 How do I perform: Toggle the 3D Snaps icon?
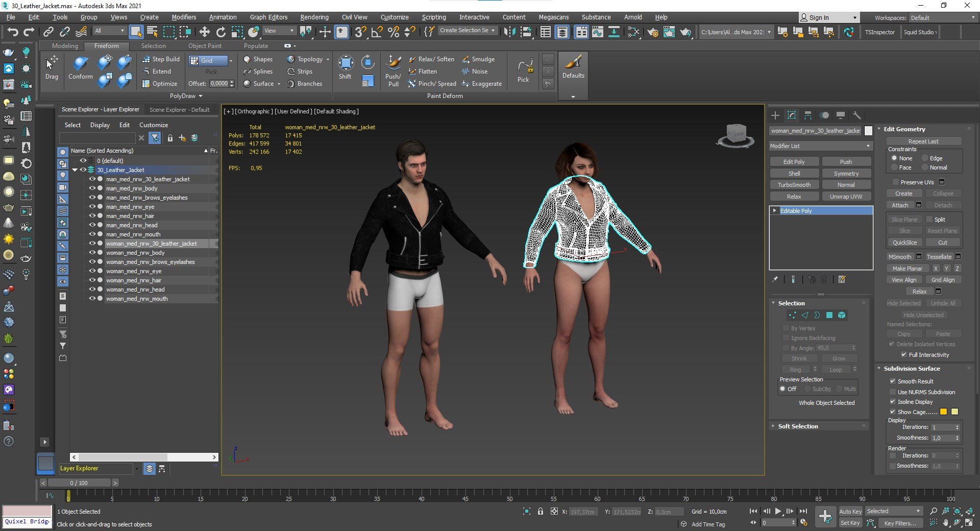pyautogui.click(x=360, y=32)
